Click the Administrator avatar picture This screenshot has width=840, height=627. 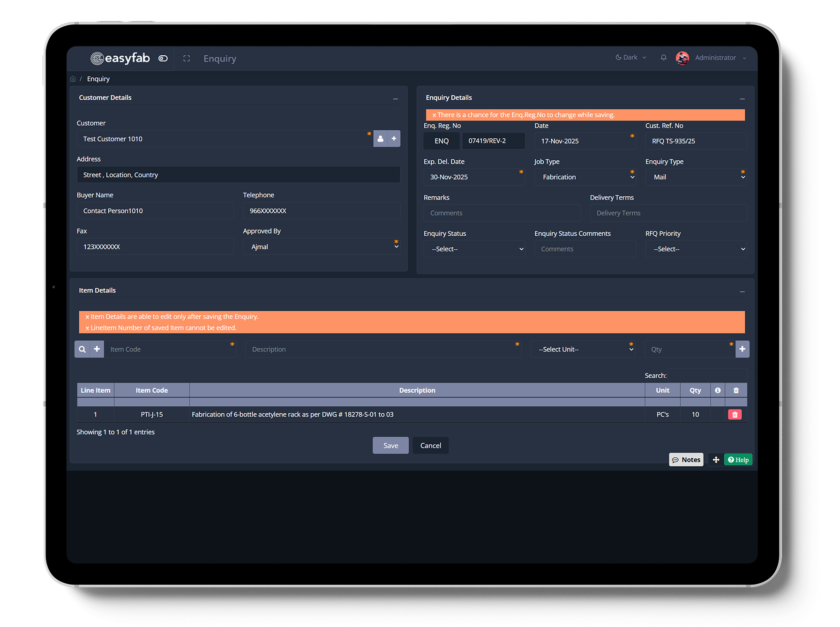coord(682,58)
